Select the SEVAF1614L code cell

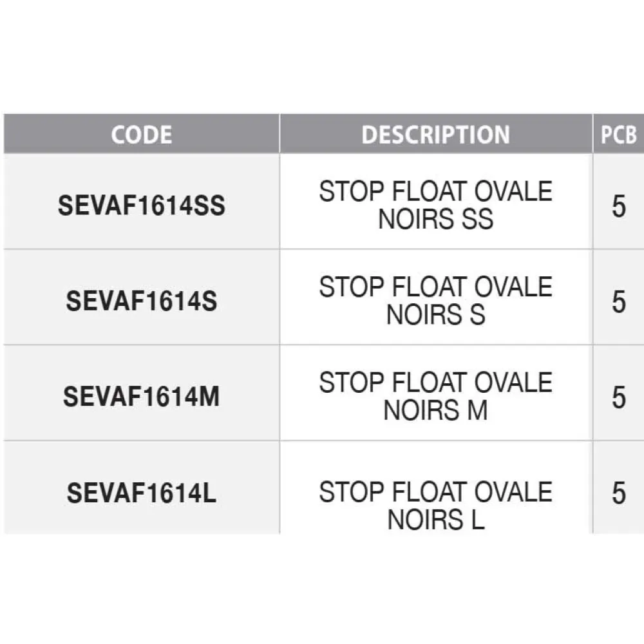coord(142,494)
